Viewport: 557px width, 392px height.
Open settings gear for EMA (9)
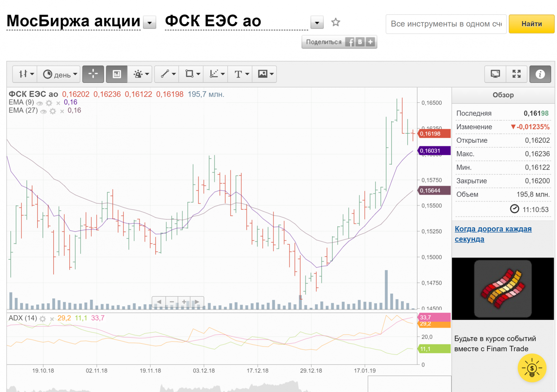[x=49, y=103]
